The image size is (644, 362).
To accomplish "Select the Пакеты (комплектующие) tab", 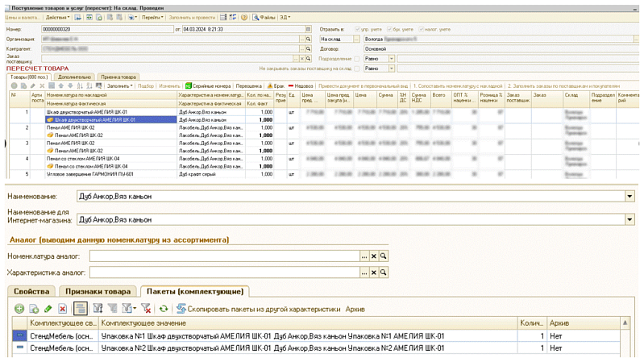I will [195, 291].
